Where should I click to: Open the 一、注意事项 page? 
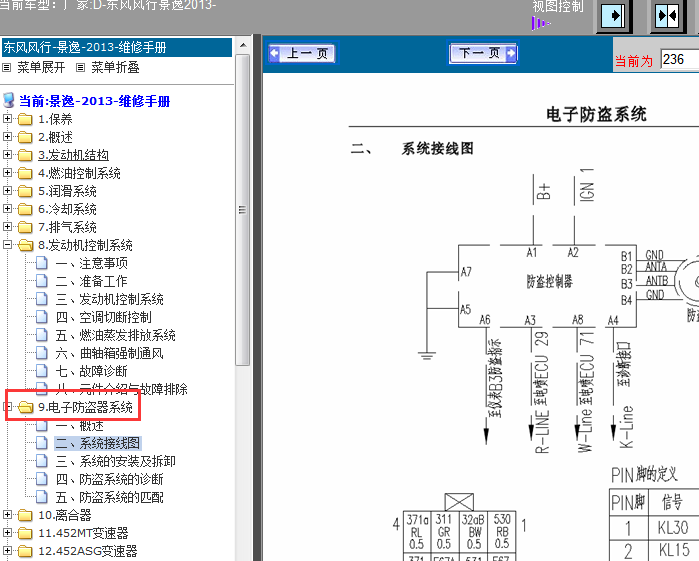pos(91,263)
